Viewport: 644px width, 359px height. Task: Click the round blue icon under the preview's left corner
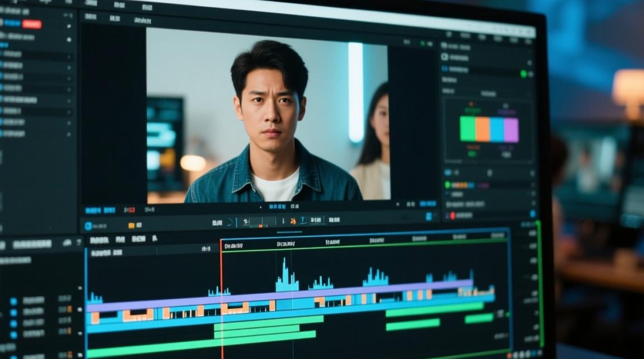[88, 226]
